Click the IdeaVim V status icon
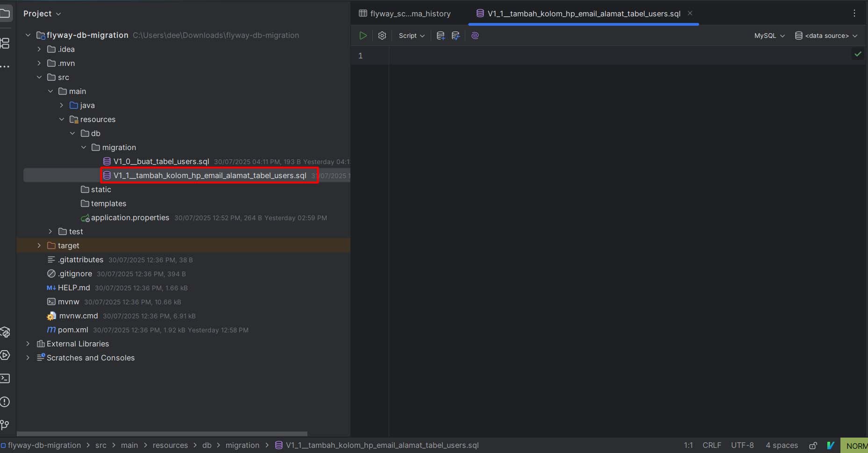 (x=831, y=445)
